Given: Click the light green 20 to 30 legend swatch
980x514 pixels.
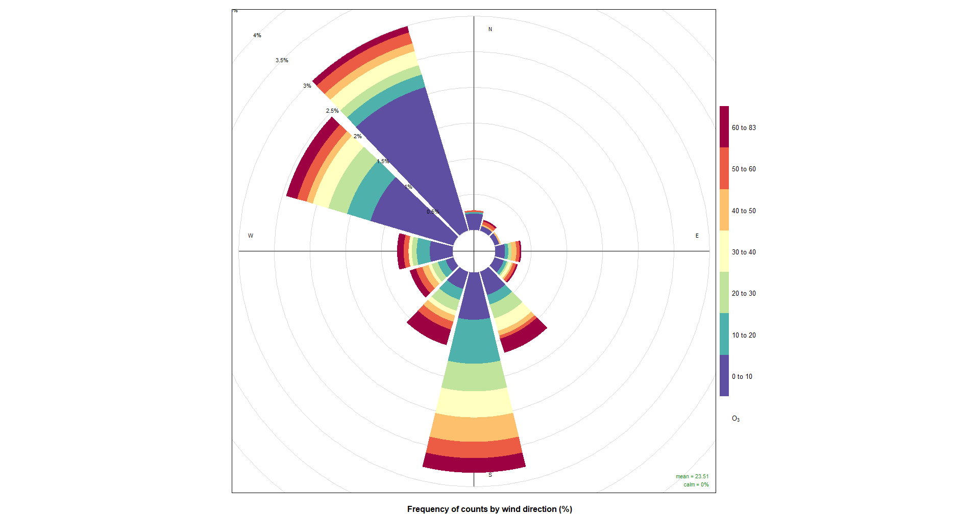Looking at the screenshot, I should coord(724,293).
